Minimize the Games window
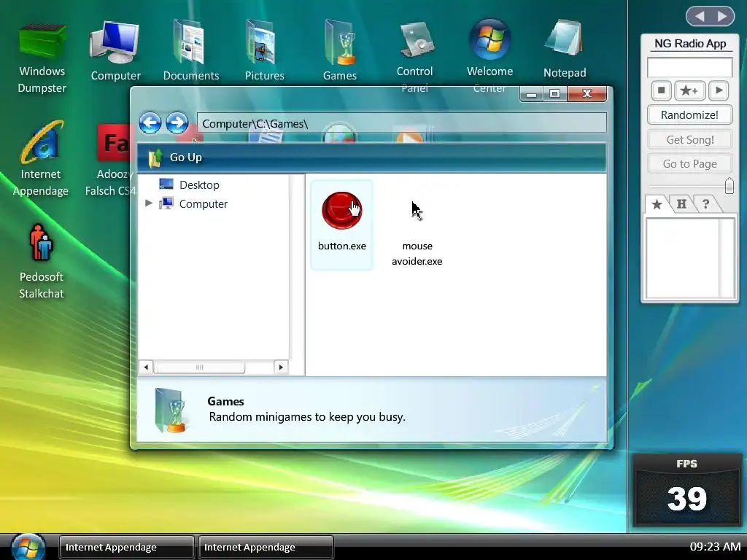The image size is (747, 560). click(532, 94)
